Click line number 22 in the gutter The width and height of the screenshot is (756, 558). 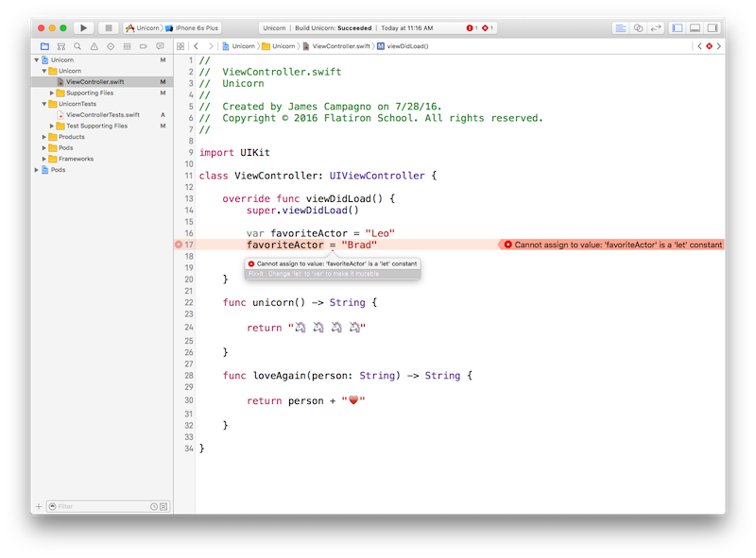point(188,303)
